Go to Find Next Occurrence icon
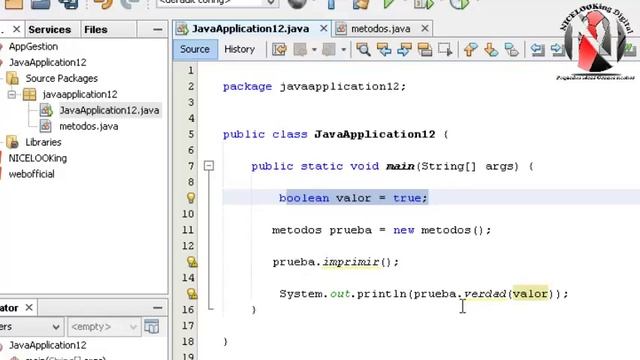The width and height of the screenshot is (640, 360). coord(404,50)
